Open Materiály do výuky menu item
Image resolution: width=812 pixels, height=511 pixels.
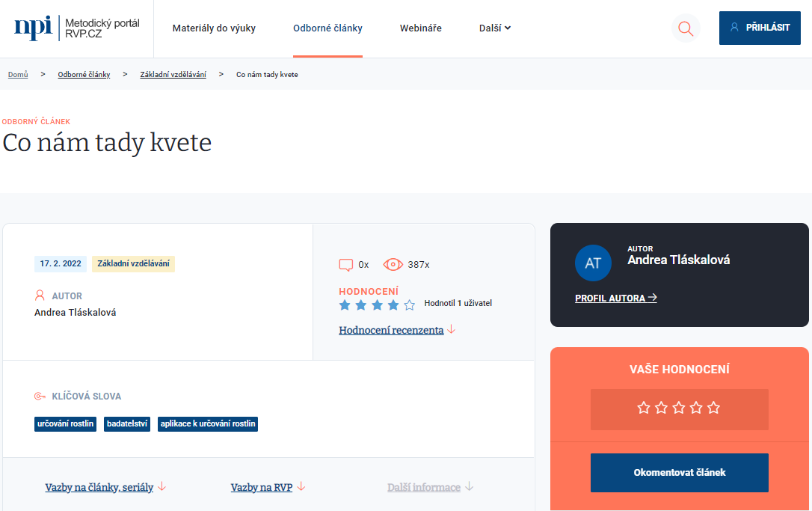pyautogui.click(x=214, y=28)
